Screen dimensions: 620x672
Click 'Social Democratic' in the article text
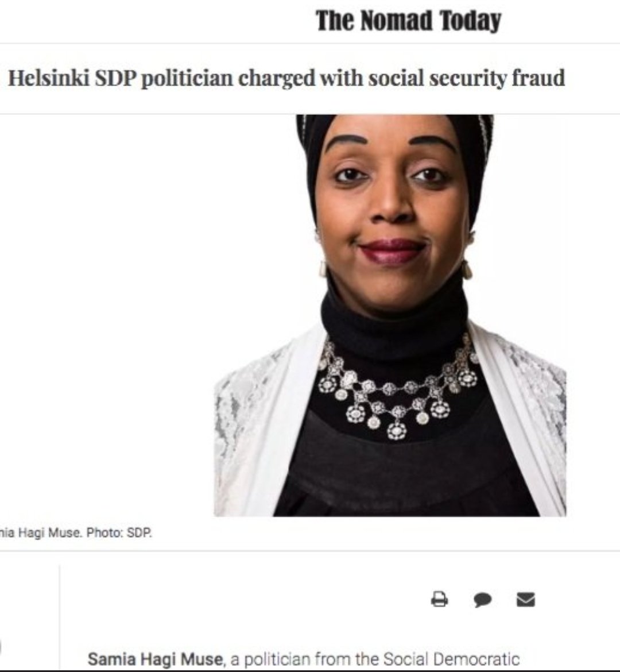[x=451, y=659]
